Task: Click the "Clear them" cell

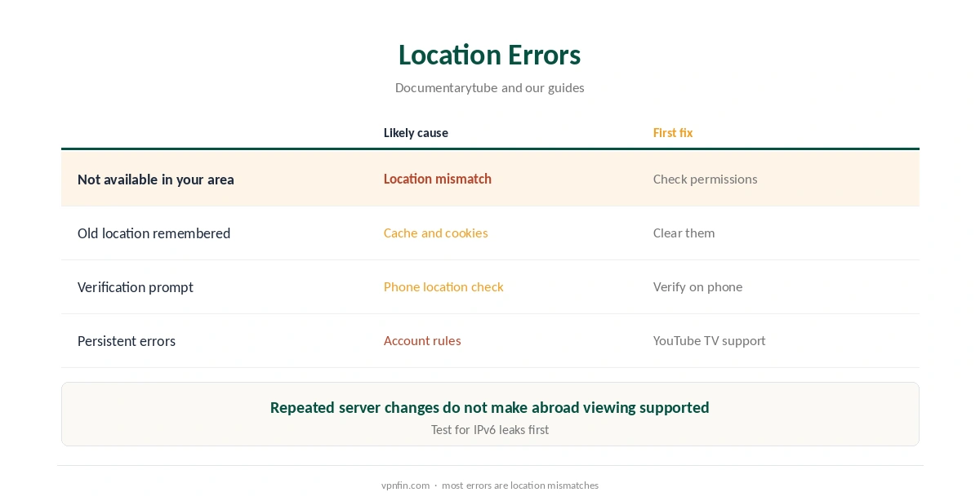Action: coord(684,233)
